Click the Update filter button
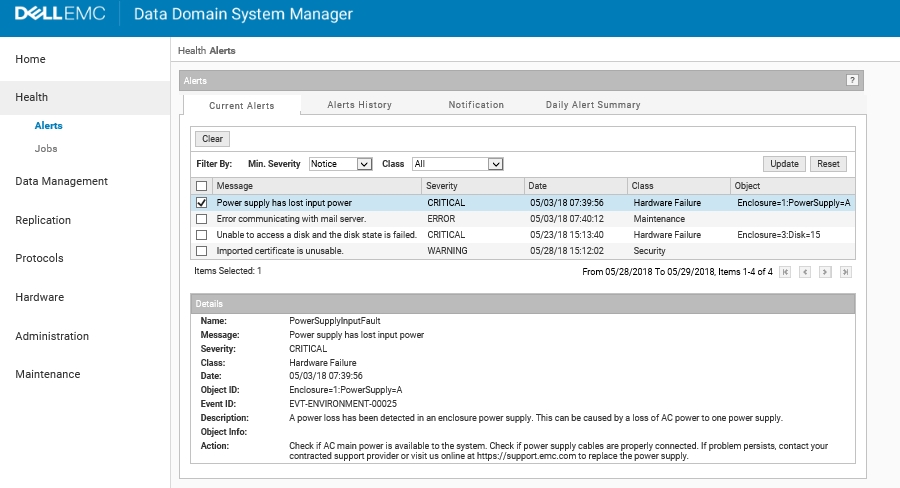The height and width of the screenshot is (488, 900). (784, 164)
